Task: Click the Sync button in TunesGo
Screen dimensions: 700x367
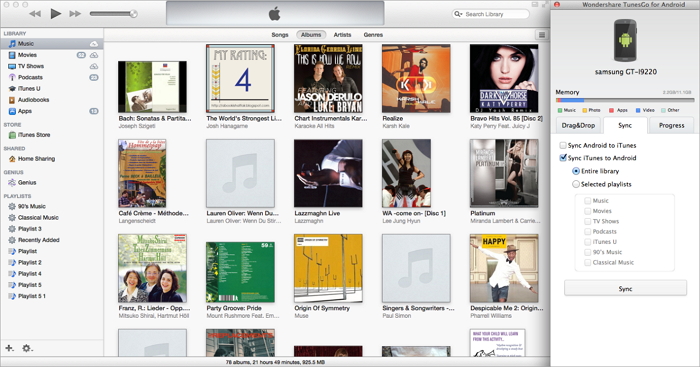Action: coord(625,289)
